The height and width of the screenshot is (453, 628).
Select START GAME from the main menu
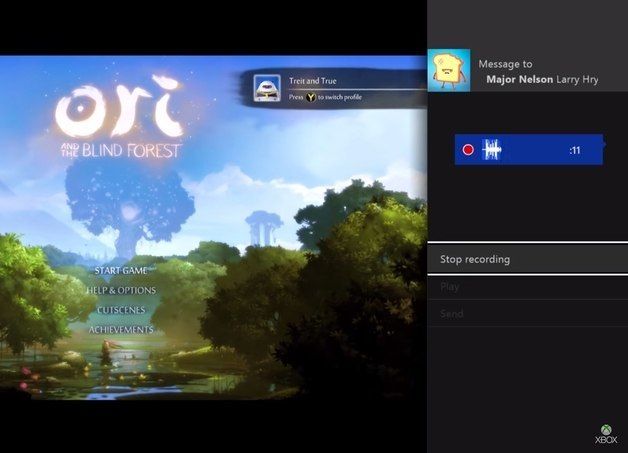(x=121, y=270)
